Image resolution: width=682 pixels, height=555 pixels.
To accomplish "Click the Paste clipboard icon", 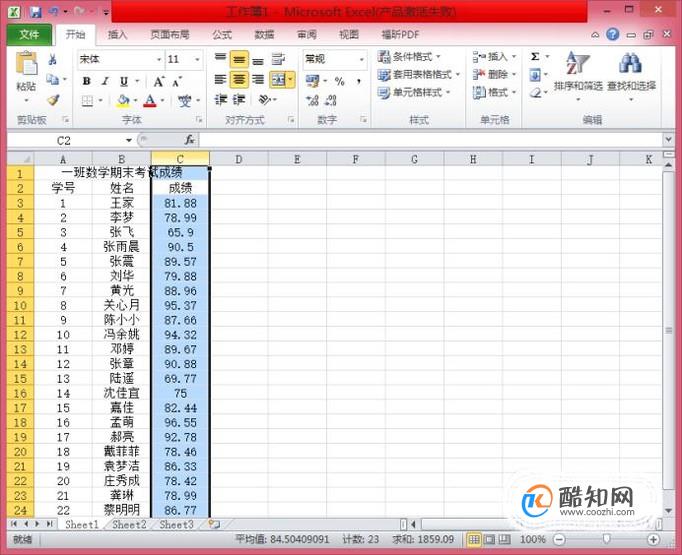I will click(27, 64).
